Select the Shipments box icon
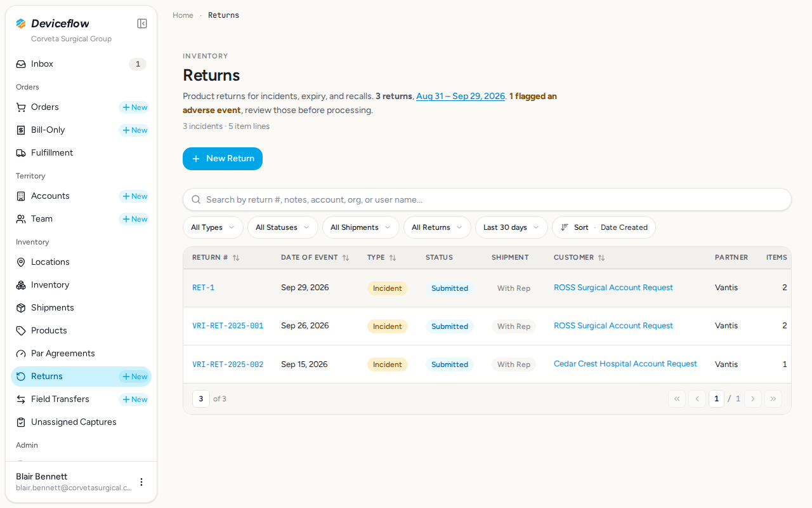Image resolution: width=812 pixels, height=508 pixels. point(21,308)
